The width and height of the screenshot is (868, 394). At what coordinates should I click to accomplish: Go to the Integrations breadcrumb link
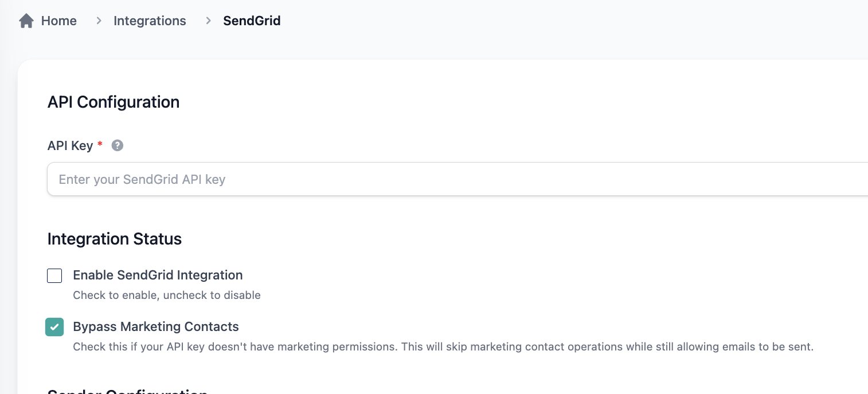150,21
